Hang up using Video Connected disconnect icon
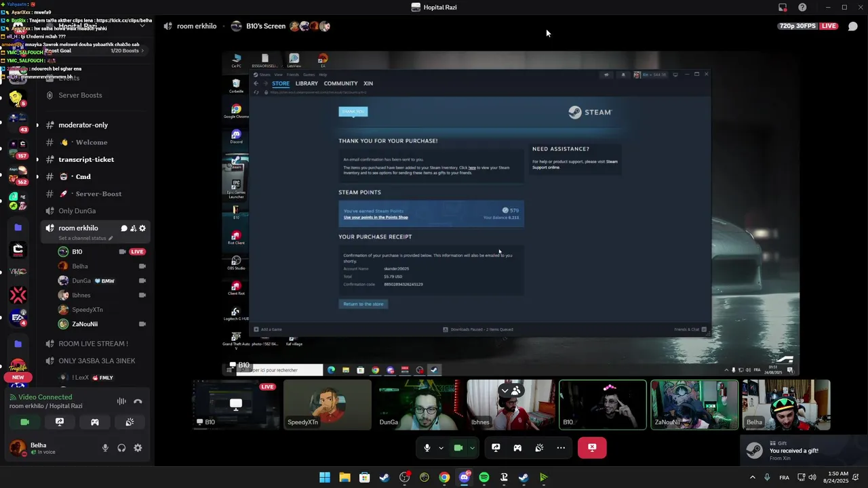 tap(138, 401)
